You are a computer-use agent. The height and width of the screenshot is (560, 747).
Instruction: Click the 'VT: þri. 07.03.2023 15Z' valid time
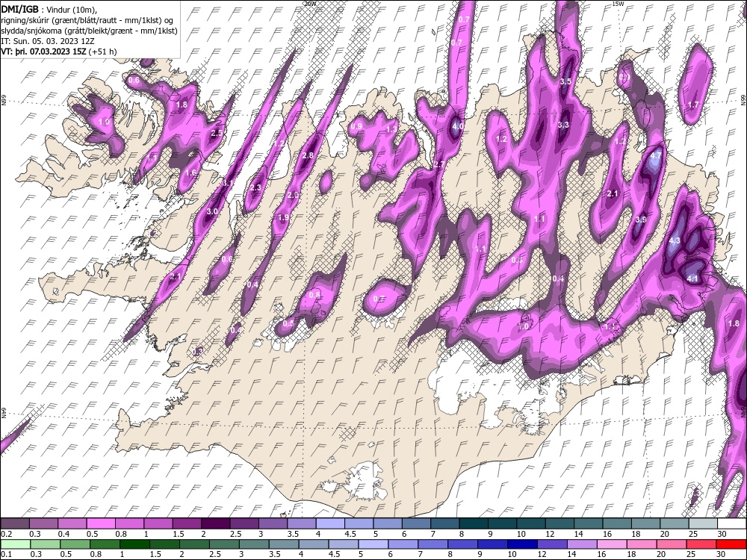pos(44,52)
